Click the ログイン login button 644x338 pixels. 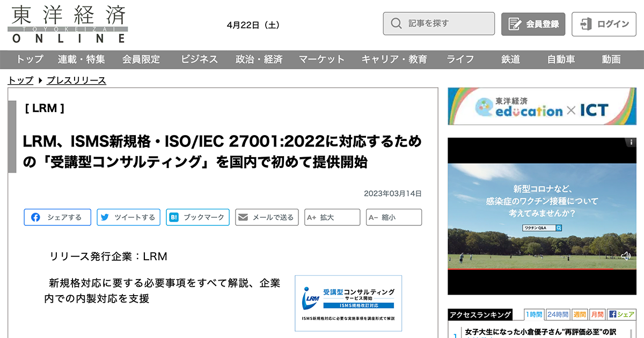coord(604,24)
